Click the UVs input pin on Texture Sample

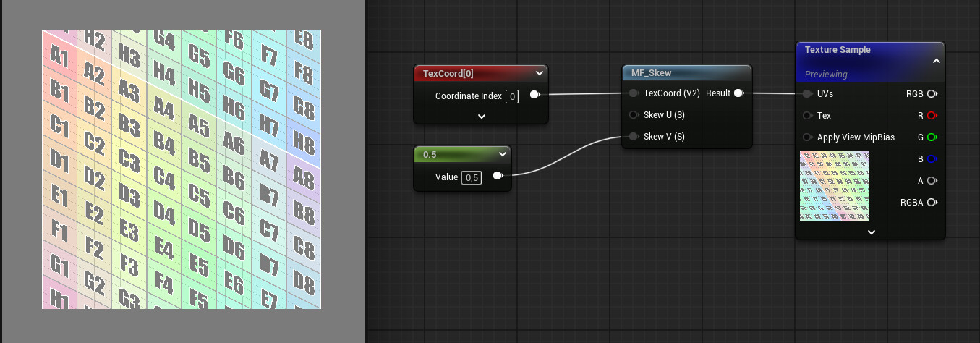[807, 93]
